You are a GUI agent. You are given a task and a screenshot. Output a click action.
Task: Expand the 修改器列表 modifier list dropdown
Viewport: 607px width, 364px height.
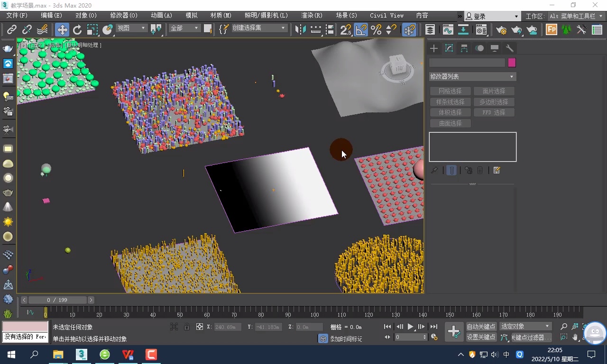click(x=472, y=76)
